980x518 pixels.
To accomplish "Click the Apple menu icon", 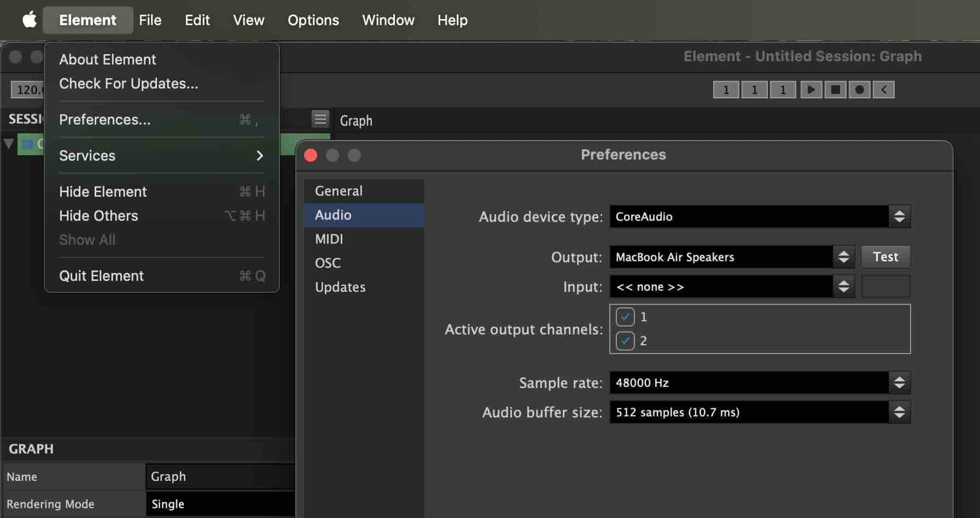I will [30, 20].
